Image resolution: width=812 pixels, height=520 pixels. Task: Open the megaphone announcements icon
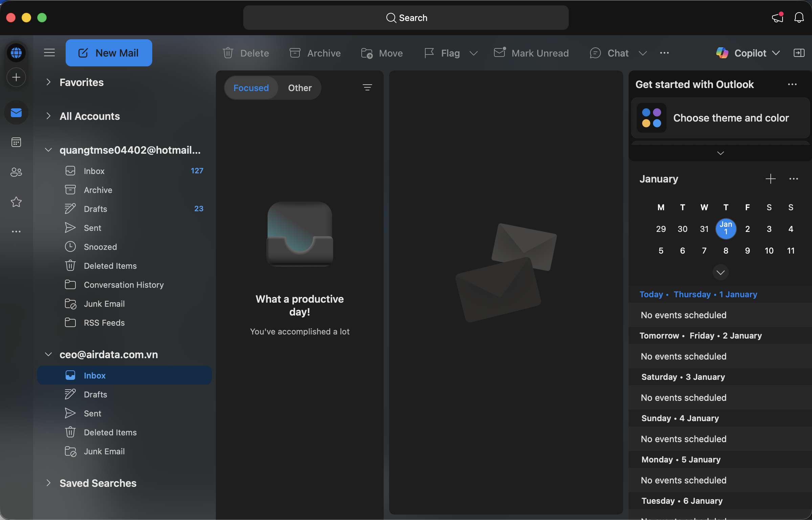[x=777, y=18]
